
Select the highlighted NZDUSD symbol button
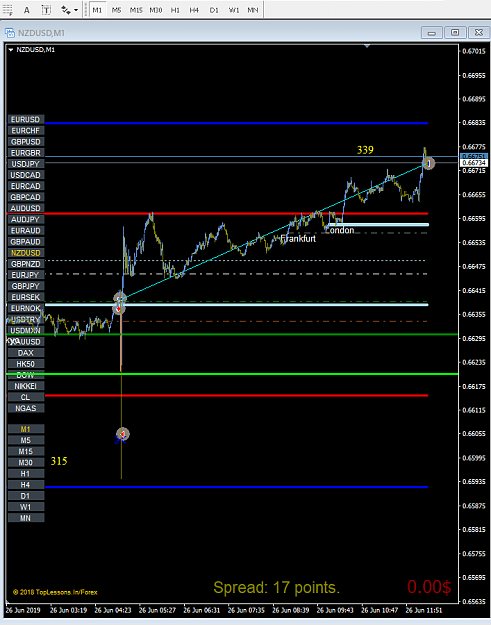coord(26,253)
